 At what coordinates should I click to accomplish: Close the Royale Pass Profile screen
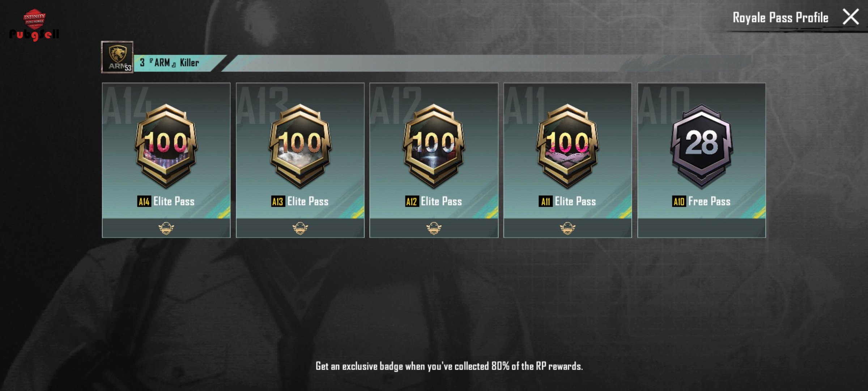click(851, 17)
